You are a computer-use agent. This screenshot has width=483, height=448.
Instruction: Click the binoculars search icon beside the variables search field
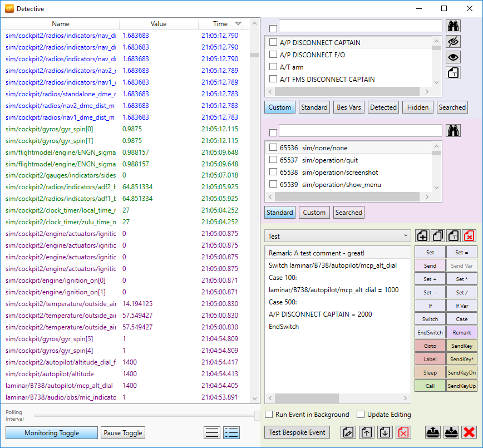click(453, 26)
